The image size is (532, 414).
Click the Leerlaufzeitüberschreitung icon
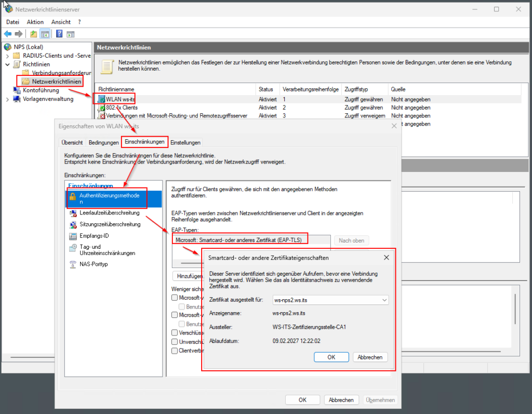pos(73,213)
